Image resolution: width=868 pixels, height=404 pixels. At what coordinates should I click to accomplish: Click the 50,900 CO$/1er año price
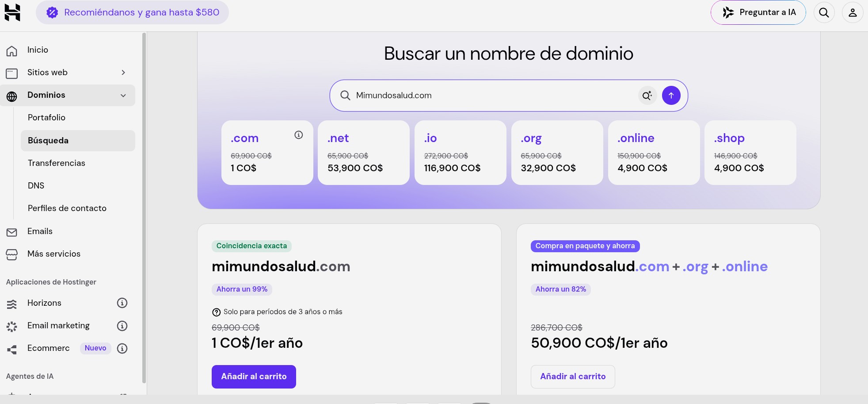tap(599, 343)
